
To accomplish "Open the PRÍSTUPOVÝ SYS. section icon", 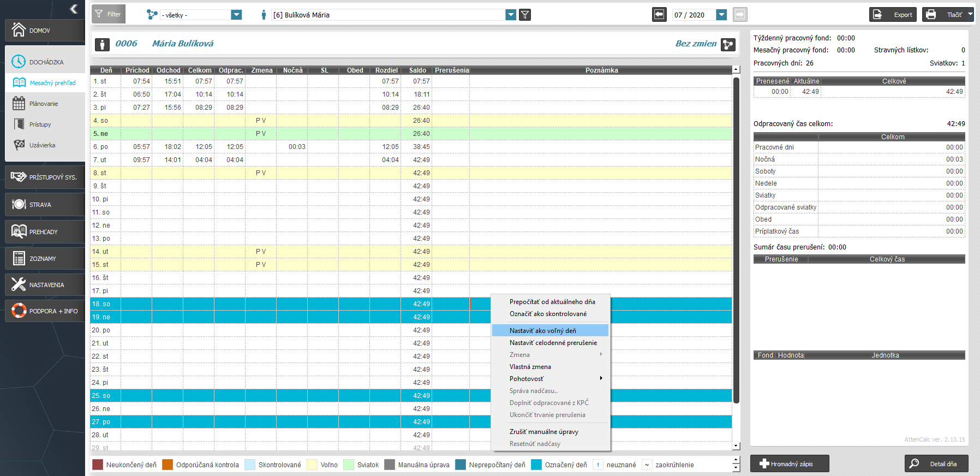I will (x=19, y=177).
